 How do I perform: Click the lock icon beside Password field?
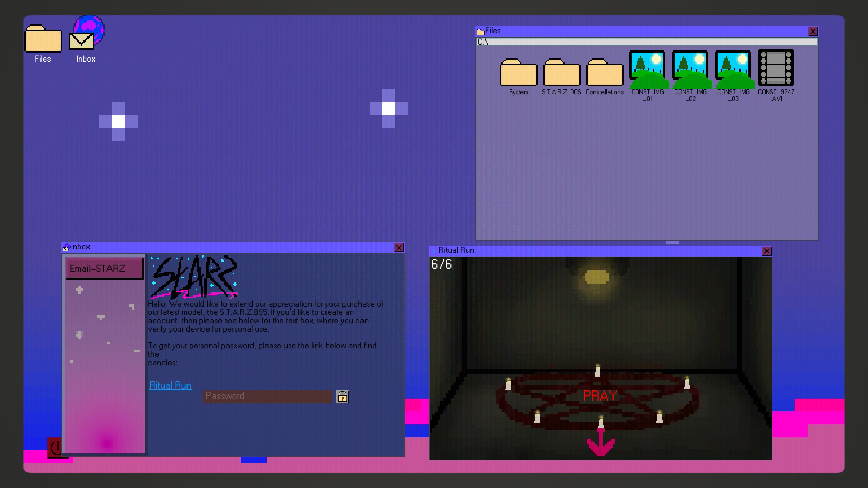342,396
